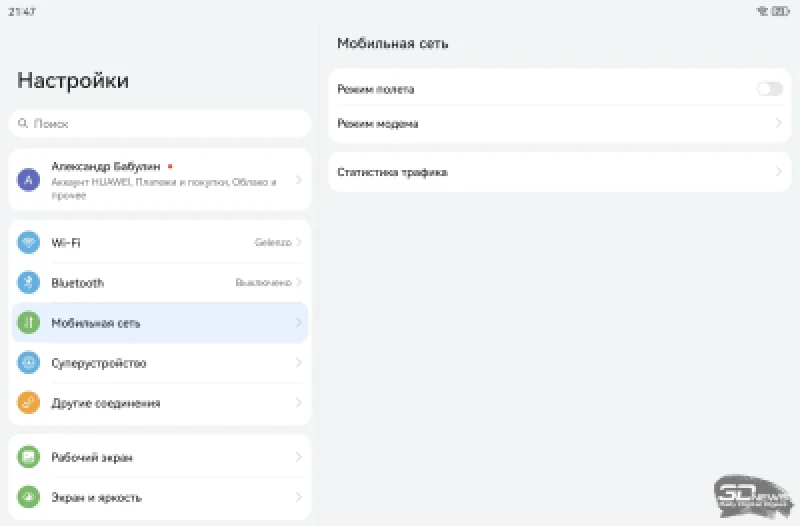Click the orange Другие соединения icon
Image resolution: width=800 pixels, height=526 pixels.
29,403
